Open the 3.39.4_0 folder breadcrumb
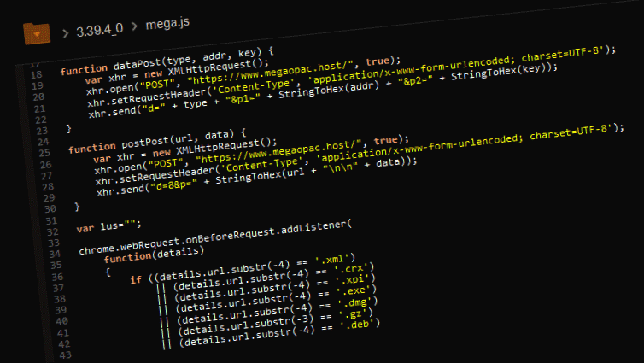644x363 pixels. coord(99,29)
